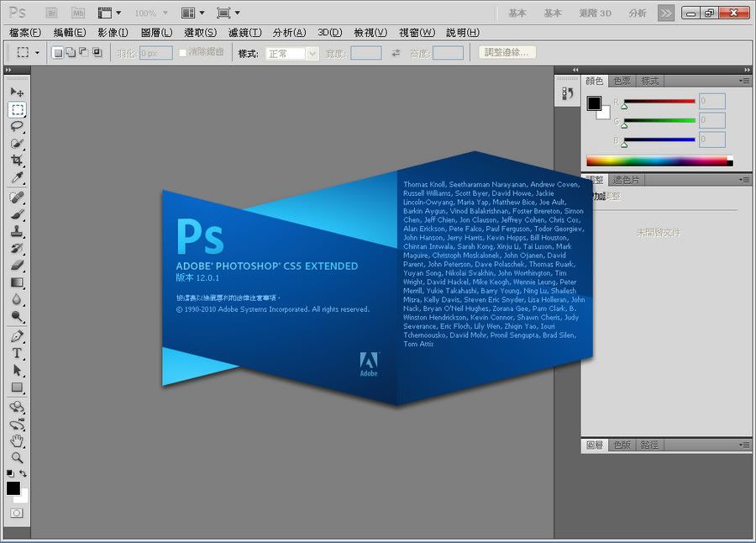756x543 pixels.
Task: Launch Adobe Bridge with the Br icon
Action: click(52, 13)
